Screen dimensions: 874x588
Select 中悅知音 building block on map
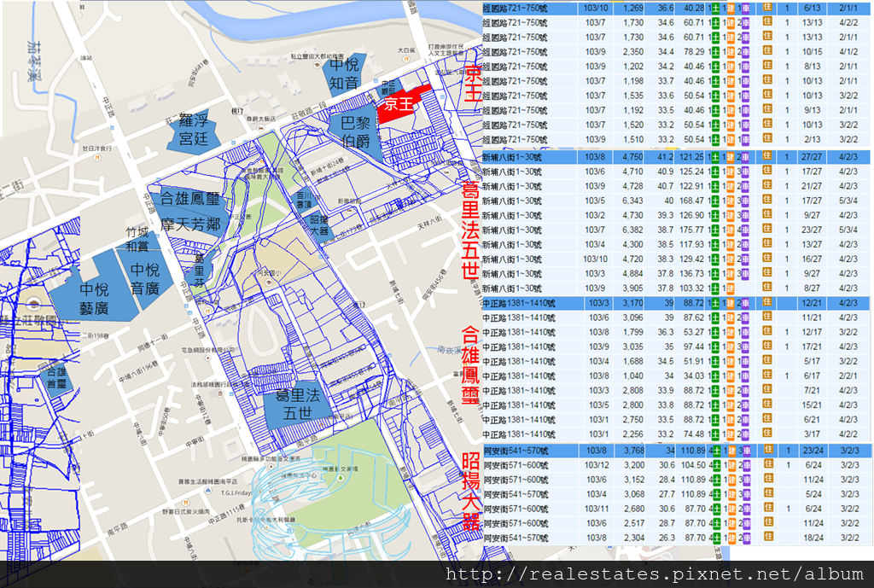(344, 73)
